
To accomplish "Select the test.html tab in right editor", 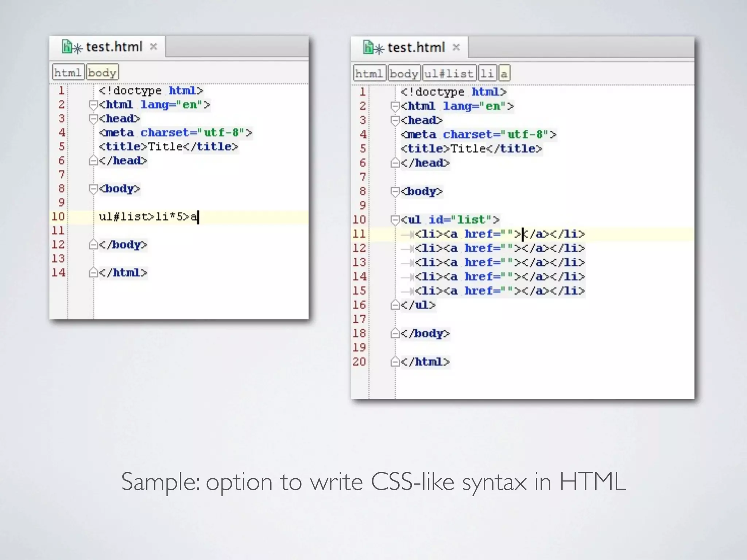I will [x=410, y=47].
